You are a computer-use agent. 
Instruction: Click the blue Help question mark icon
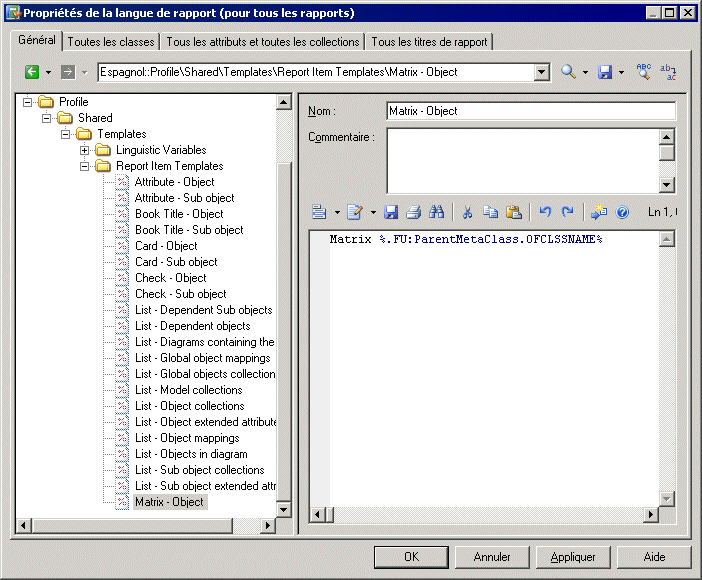[x=622, y=212]
